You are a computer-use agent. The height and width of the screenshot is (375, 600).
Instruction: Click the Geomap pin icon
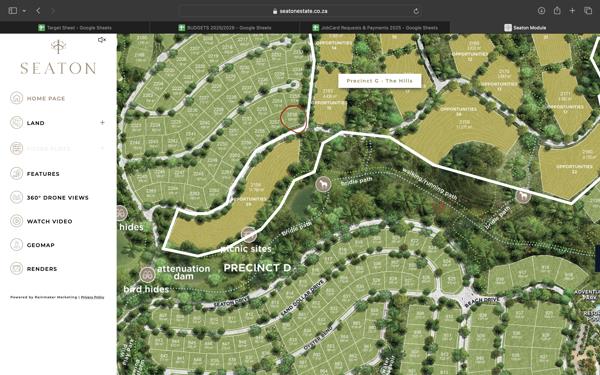pyautogui.click(x=16, y=245)
